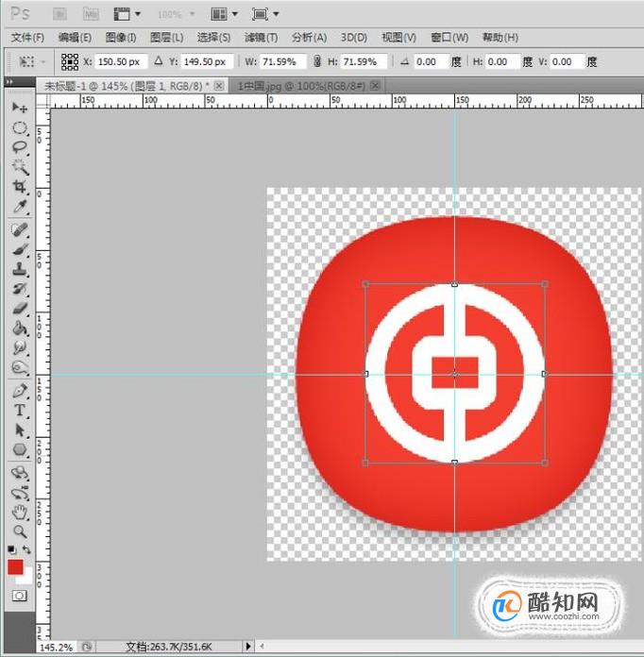This screenshot has width=644, height=657.
Task: Open the status bar info arrow menu
Action: coord(248,646)
